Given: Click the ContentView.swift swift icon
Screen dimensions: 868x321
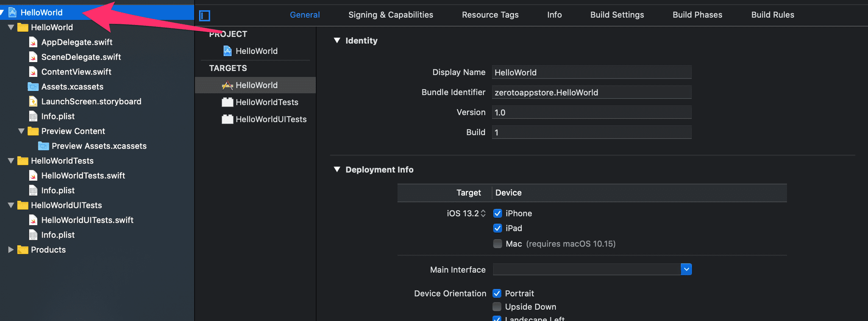Looking at the screenshot, I should (x=33, y=72).
